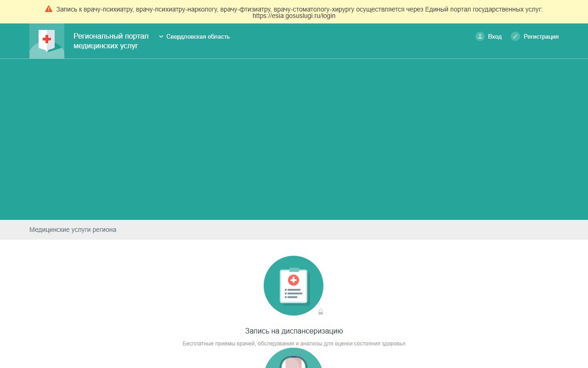Click the pencil icon beside Регистрация
Image resolution: width=588 pixels, height=368 pixels.
coord(515,36)
